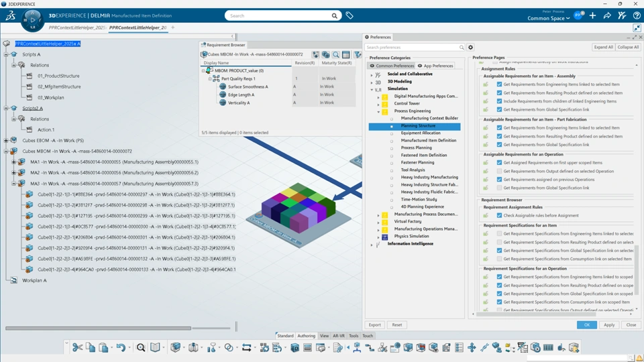Click the Reset button in Preferences
644x362 pixels.
coord(396,324)
